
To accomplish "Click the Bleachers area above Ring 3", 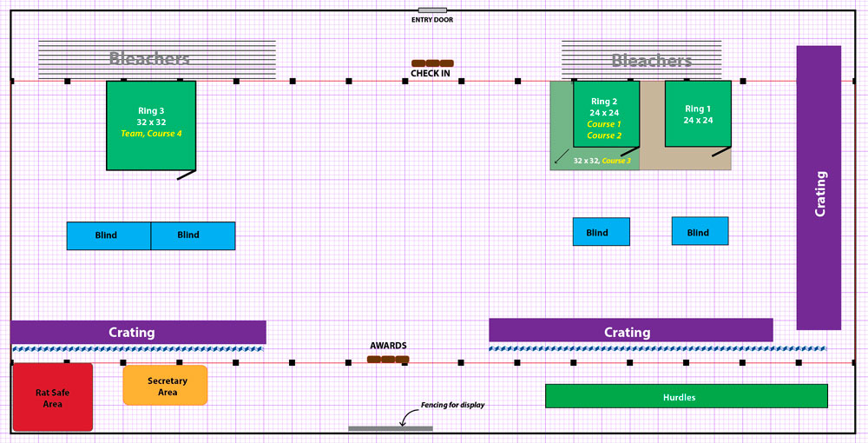I will (156, 59).
